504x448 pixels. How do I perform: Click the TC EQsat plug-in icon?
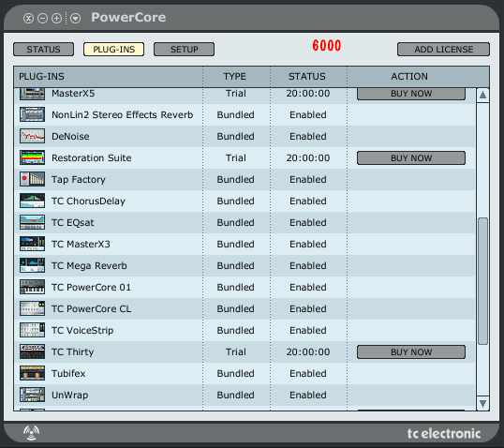pos(32,222)
